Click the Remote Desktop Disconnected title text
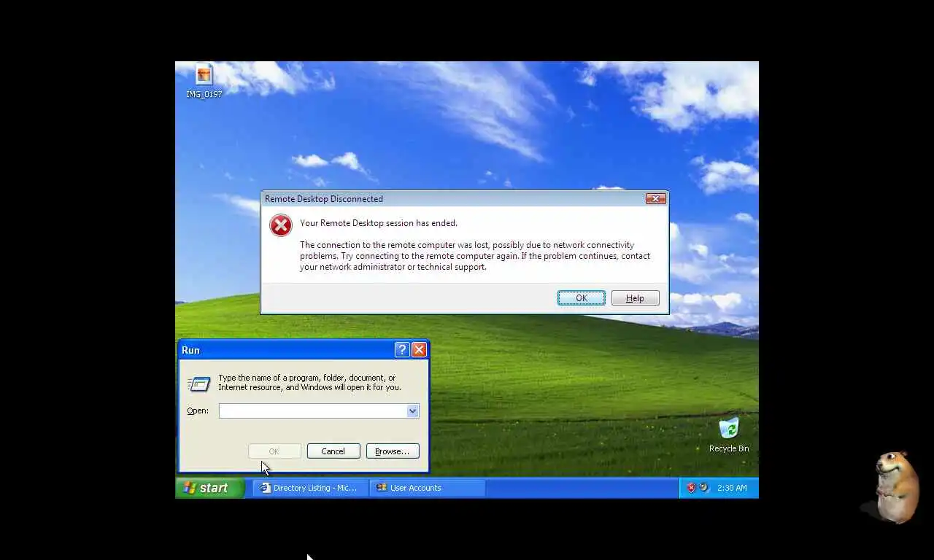The height and width of the screenshot is (560, 934). (324, 199)
